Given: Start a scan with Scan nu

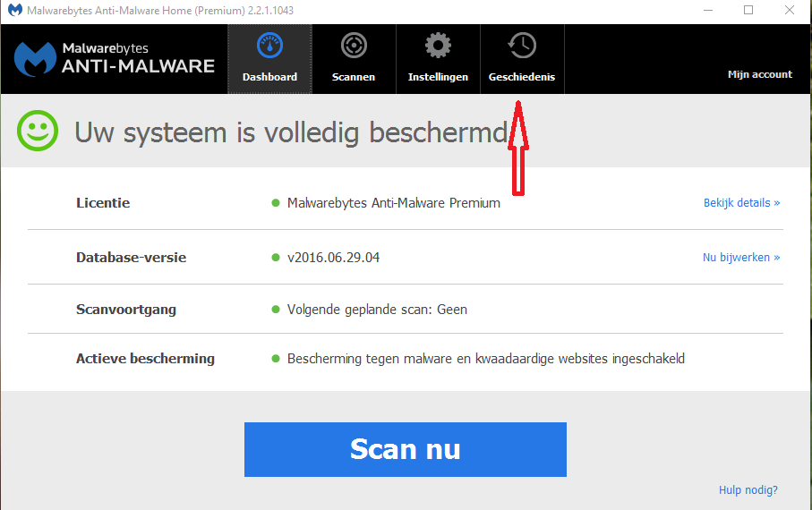Looking at the screenshot, I should point(405,449).
